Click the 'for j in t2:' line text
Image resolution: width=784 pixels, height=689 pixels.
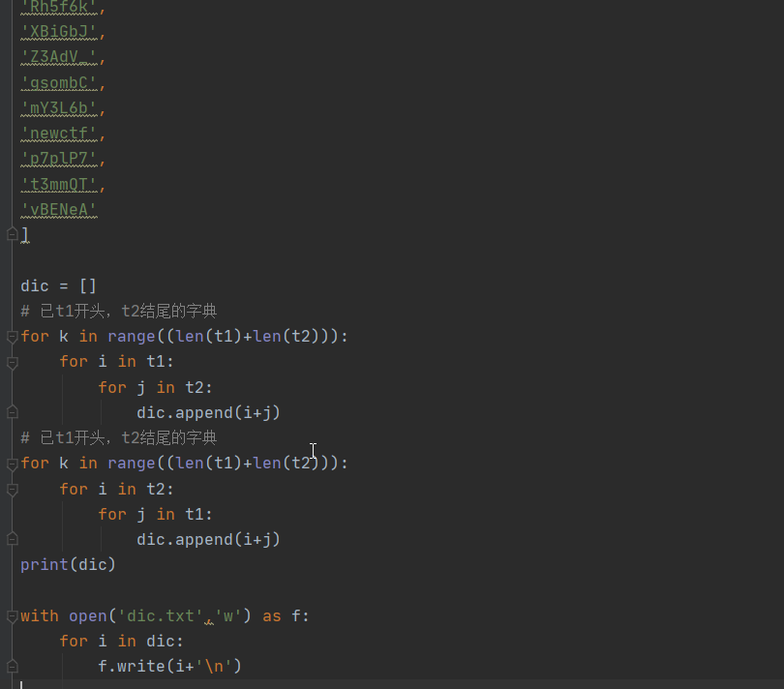click(156, 387)
